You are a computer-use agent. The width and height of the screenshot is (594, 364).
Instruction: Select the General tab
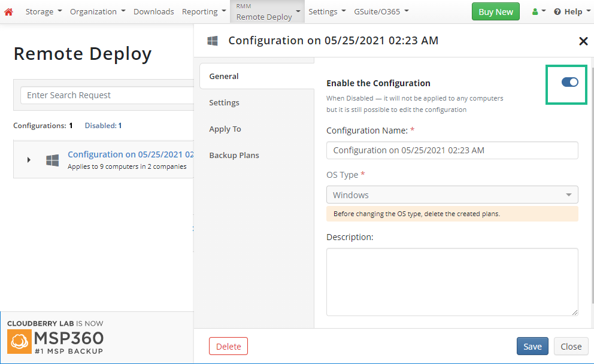point(257,76)
